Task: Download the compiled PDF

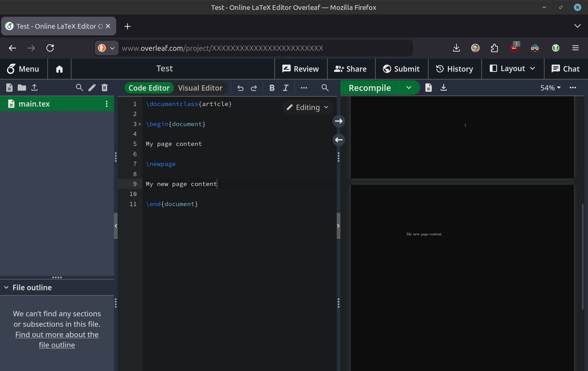Action: [x=444, y=88]
